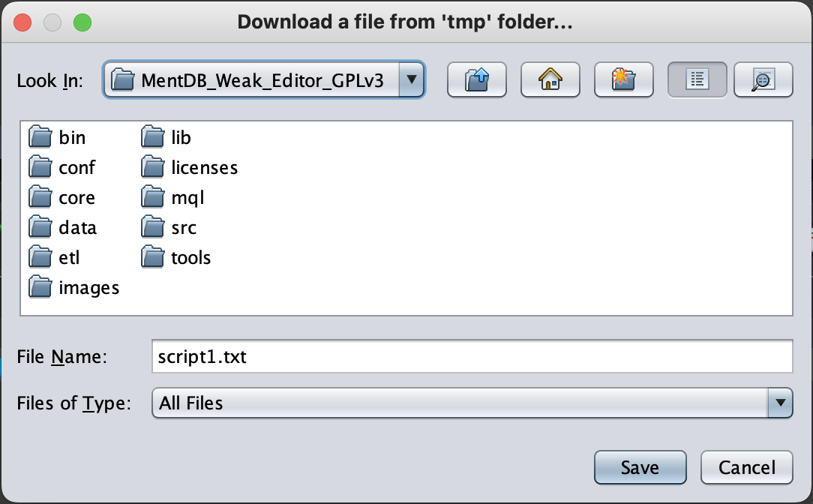
Task: Create a new folder using toolbar icon
Action: coord(624,79)
